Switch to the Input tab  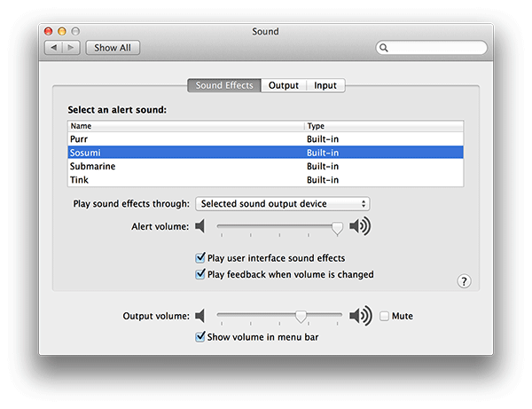coord(325,86)
